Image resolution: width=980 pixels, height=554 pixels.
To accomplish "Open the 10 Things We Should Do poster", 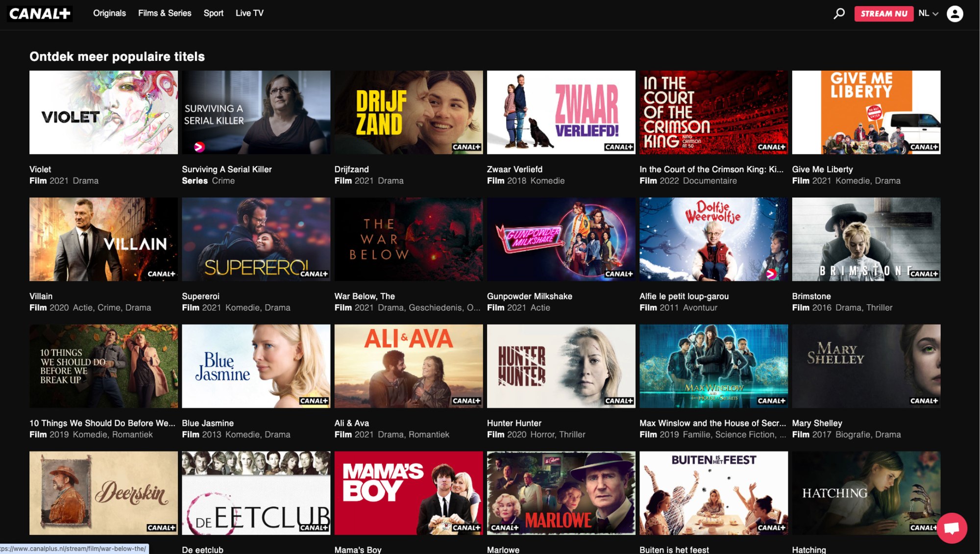I will 103,366.
